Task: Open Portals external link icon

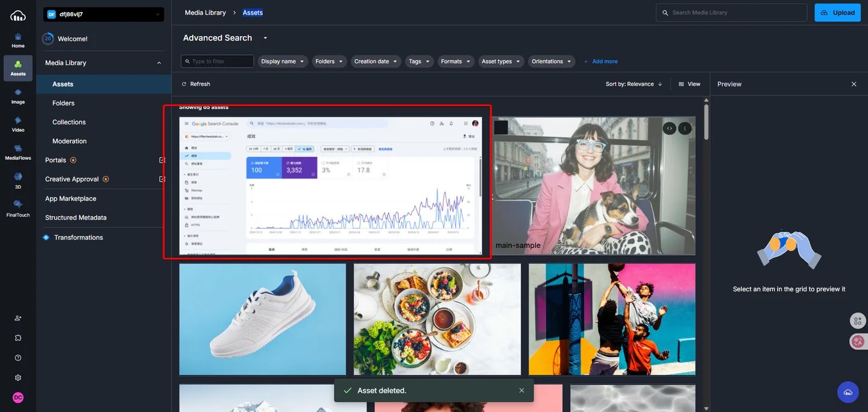Action: coord(162,160)
